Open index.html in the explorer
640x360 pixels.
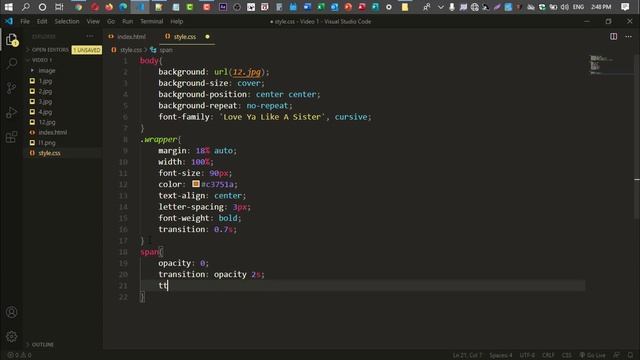(52, 132)
